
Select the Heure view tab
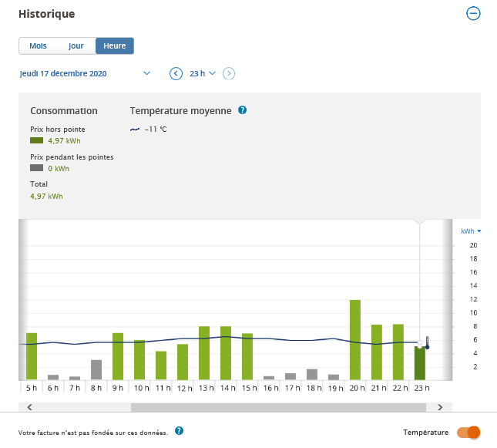115,45
